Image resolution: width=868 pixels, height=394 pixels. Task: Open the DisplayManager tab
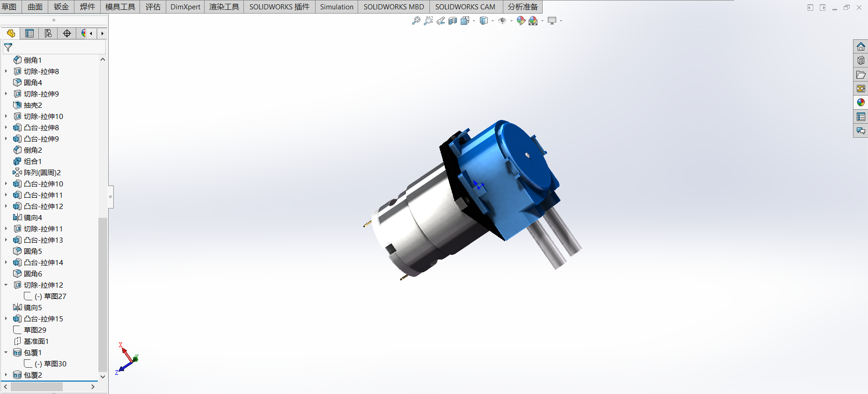pyautogui.click(x=82, y=33)
